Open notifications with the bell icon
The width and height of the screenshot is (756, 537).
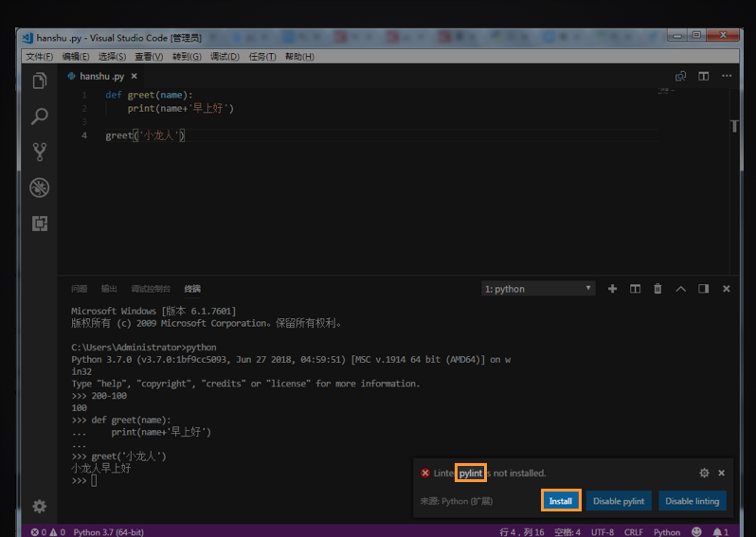tap(720, 532)
